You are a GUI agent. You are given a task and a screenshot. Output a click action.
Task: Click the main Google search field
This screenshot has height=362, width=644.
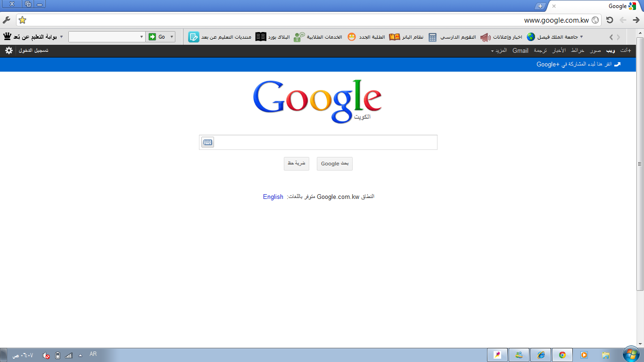click(x=318, y=142)
